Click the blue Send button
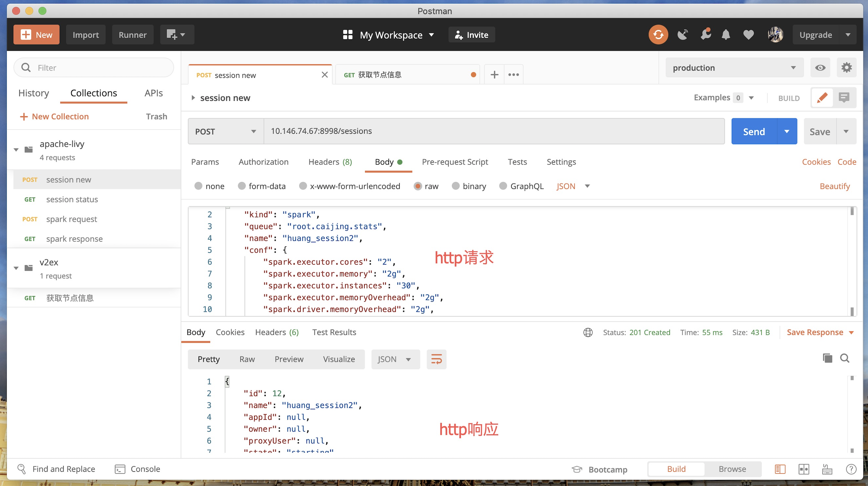 [x=754, y=131]
